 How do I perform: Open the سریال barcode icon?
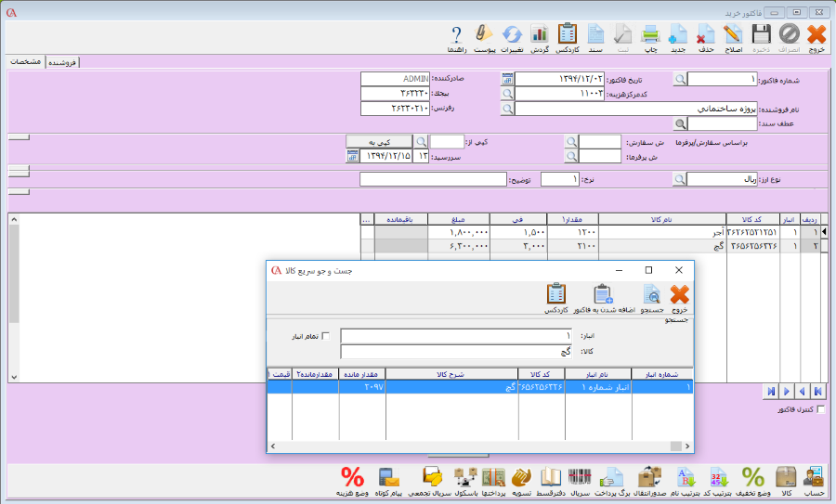click(x=580, y=478)
